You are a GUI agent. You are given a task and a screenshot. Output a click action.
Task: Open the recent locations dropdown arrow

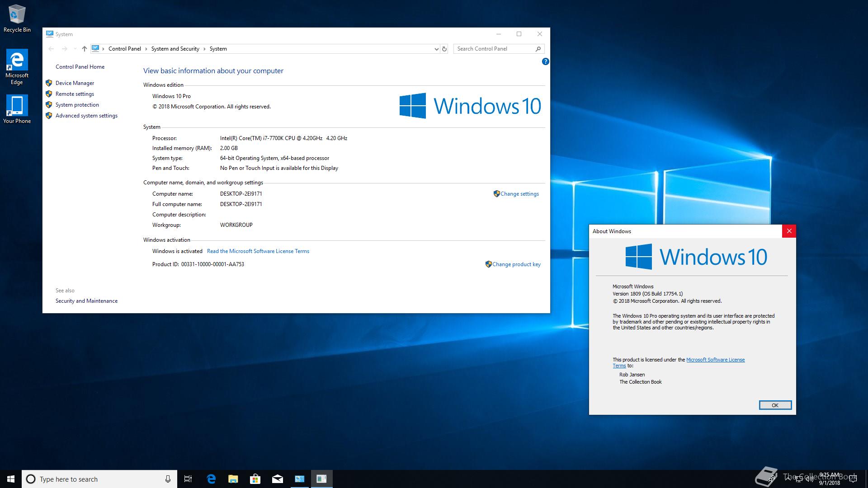pos(75,49)
